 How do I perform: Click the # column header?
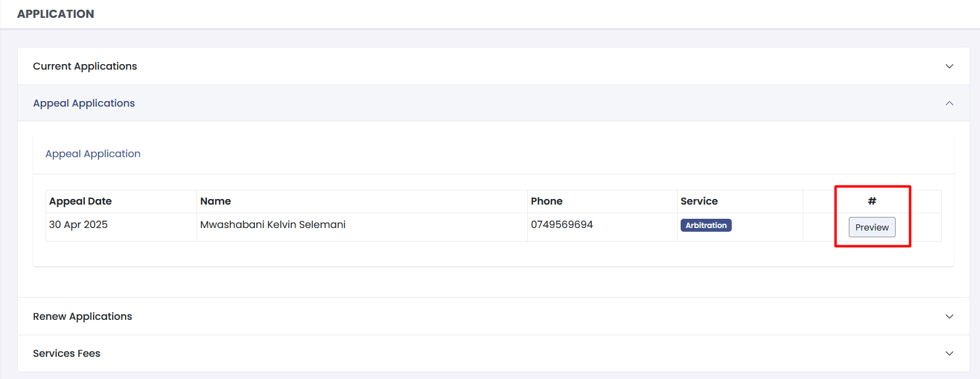click(x=872, y=202)
